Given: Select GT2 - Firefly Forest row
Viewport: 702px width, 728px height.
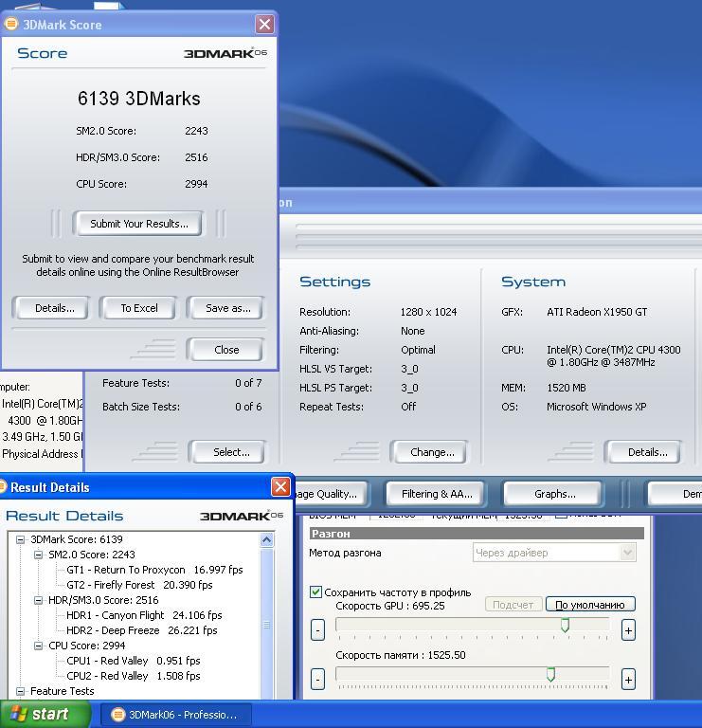Looking at the screenshot, I should (139, 585).
